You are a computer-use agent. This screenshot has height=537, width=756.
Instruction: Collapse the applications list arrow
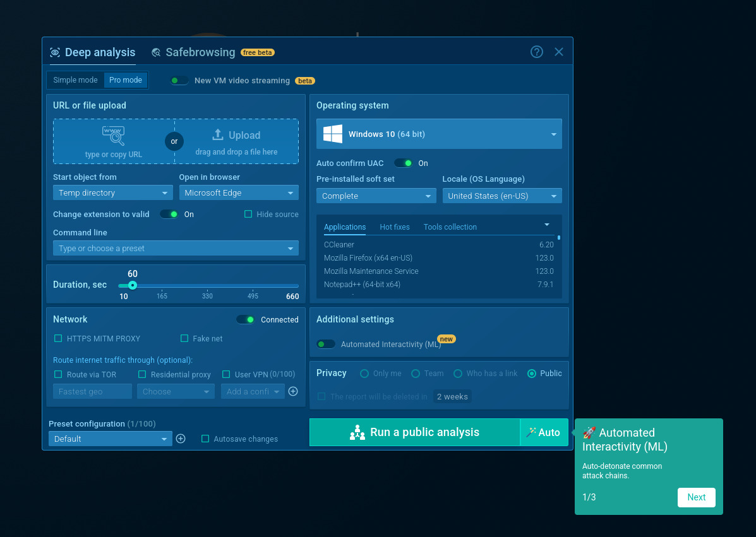click(x=547, y=225)
